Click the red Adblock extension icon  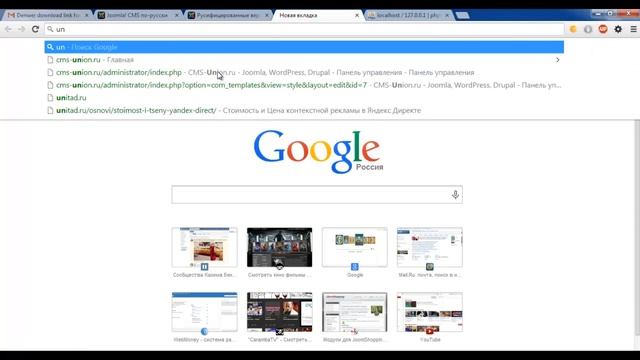click(603, 29)
